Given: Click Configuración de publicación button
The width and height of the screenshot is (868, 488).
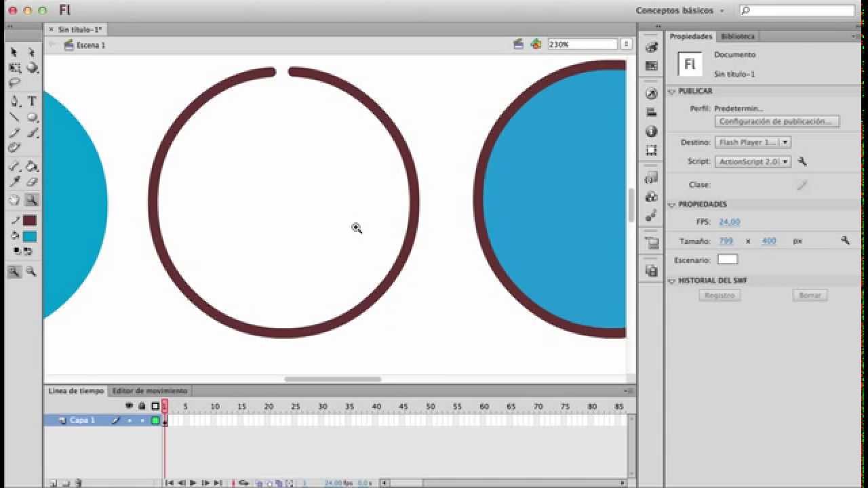Looking at the screenshot, I should (x=777, y=122).
